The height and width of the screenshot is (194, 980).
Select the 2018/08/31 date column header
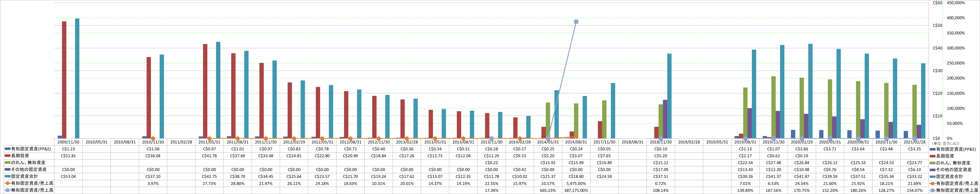pyautogui.click(x=632, y=142)
